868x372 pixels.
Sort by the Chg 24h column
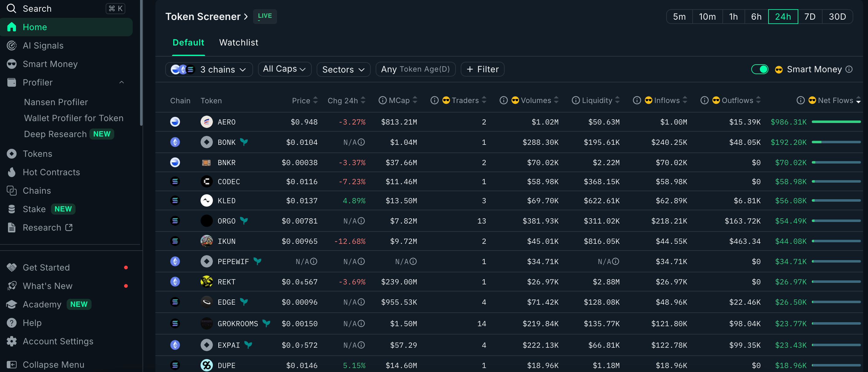coord(346,101)
